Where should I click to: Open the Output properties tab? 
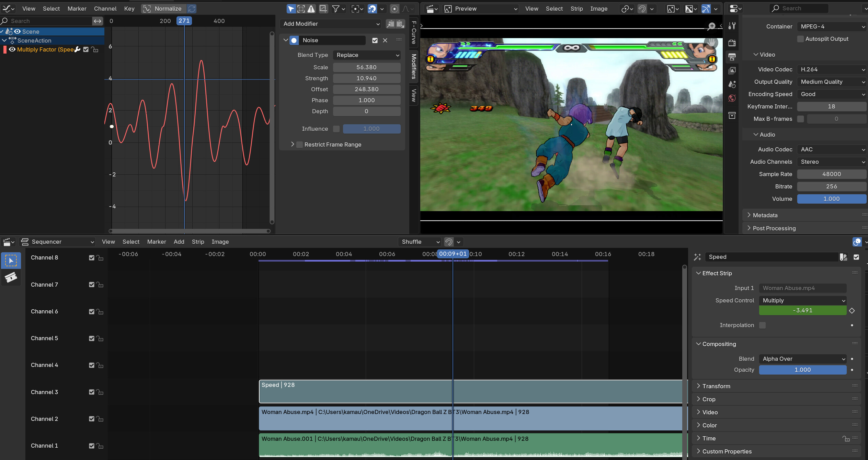pyautogui.click(x=732, y=57)
